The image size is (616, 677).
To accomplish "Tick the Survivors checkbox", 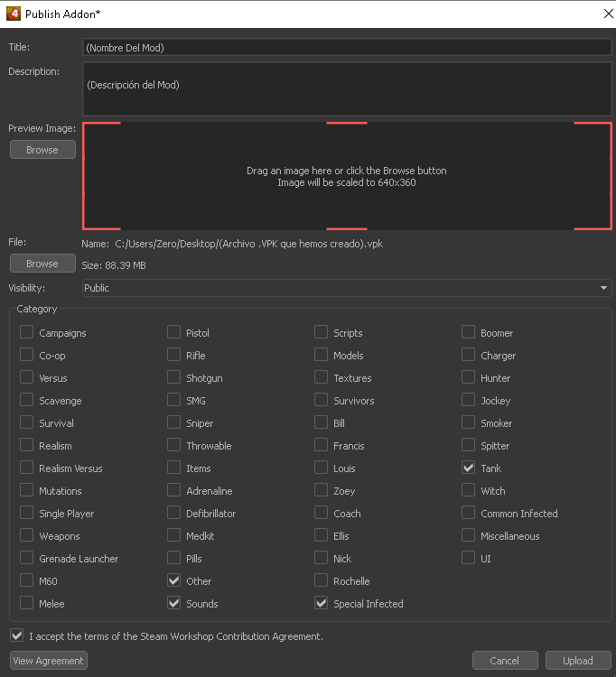I will tap(321, 401).
